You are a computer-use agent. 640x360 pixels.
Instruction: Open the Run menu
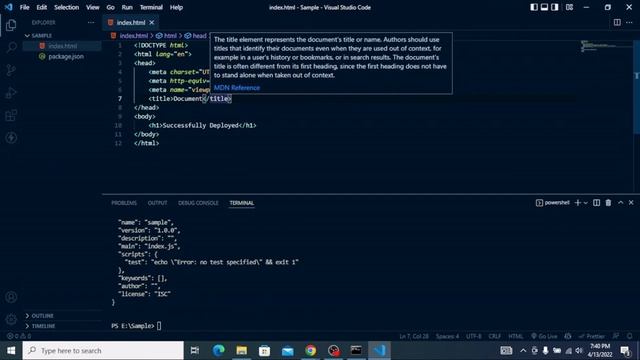click(x=127, y=7)
